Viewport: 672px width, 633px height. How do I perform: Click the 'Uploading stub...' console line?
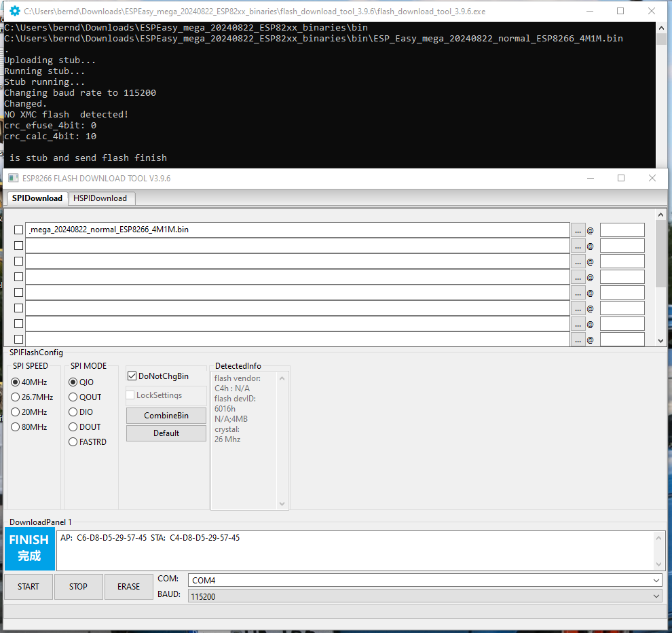[50, 60]
